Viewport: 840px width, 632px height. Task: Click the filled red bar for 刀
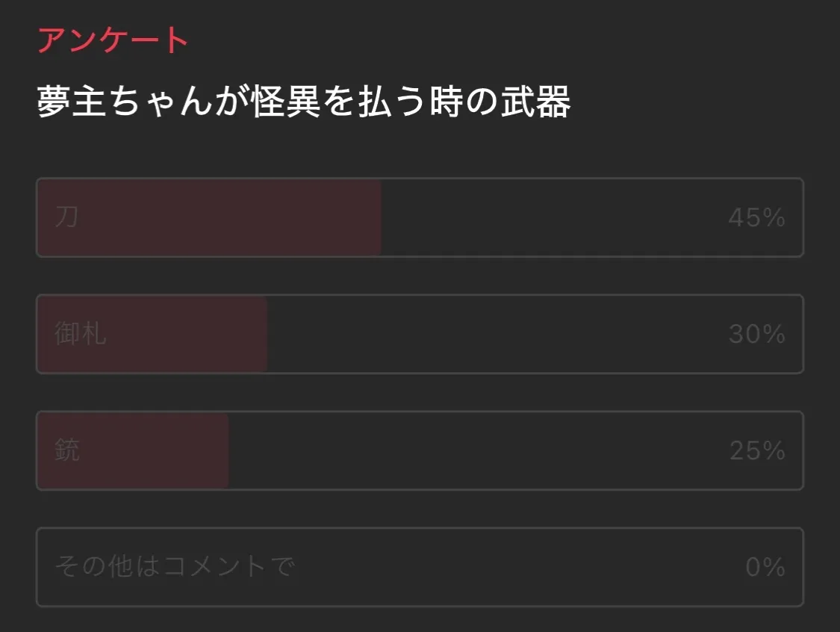click(x=224, y=217)
